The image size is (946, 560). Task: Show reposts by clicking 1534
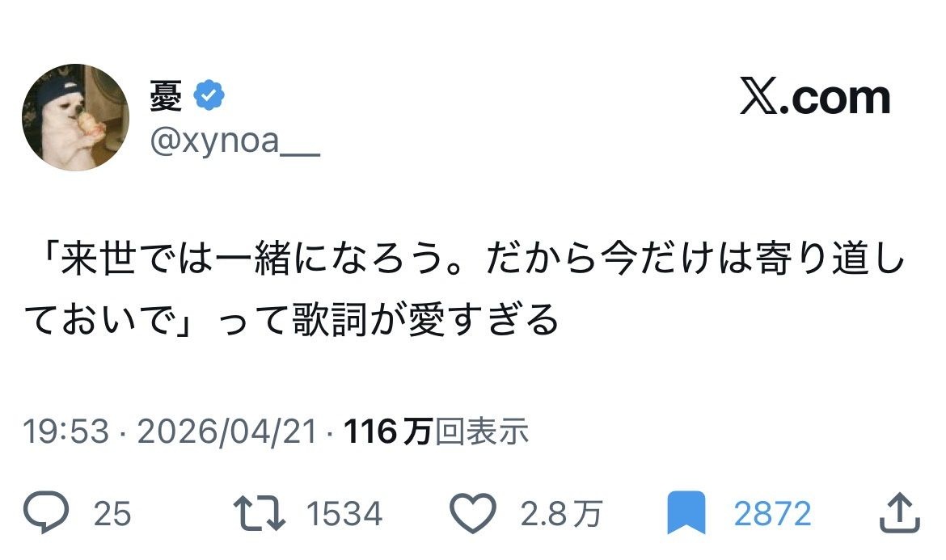(344, 514)
